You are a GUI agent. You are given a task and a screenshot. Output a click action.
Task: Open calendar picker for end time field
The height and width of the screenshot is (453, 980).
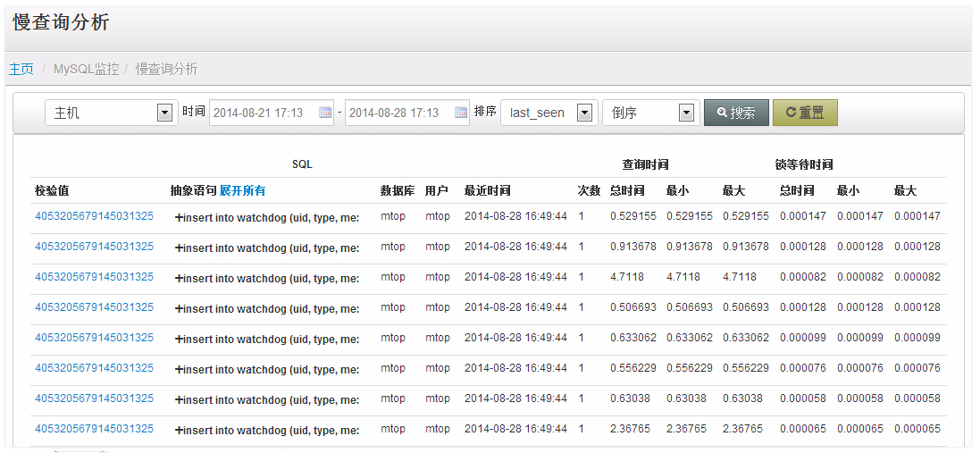click(x=461, y=113)
